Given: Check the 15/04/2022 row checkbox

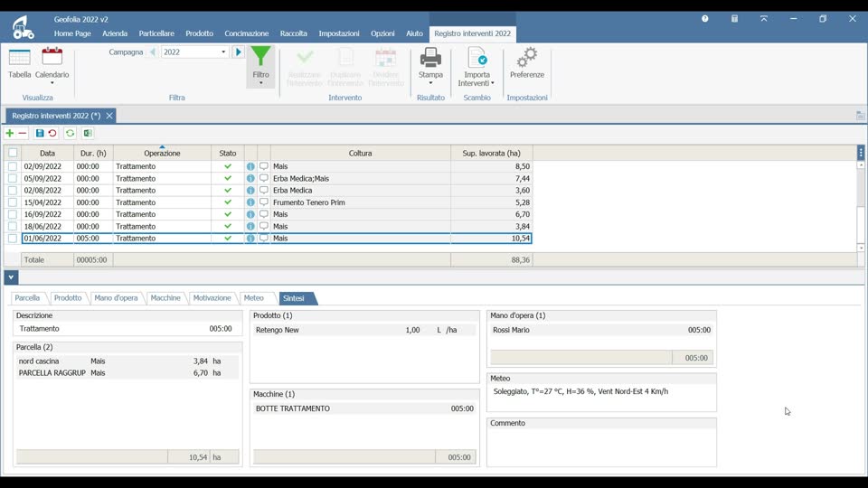Looking at the screenshot, I should click(x=13, y=202).
